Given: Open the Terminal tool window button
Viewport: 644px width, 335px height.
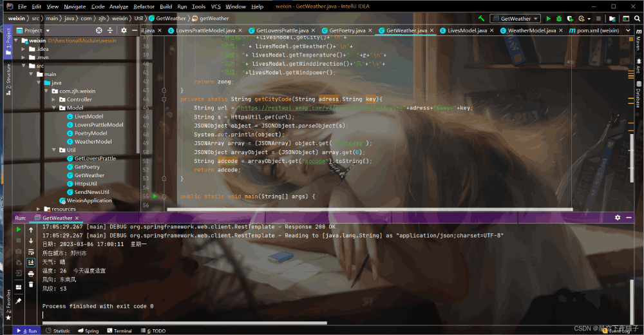Looking at the screenshot, I should coord(119,330).
